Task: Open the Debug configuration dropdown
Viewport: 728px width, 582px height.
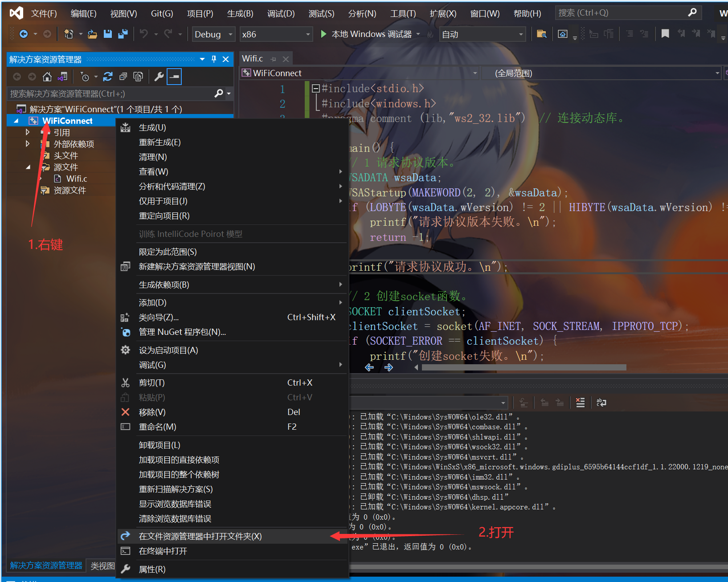Action: point(214,34)
